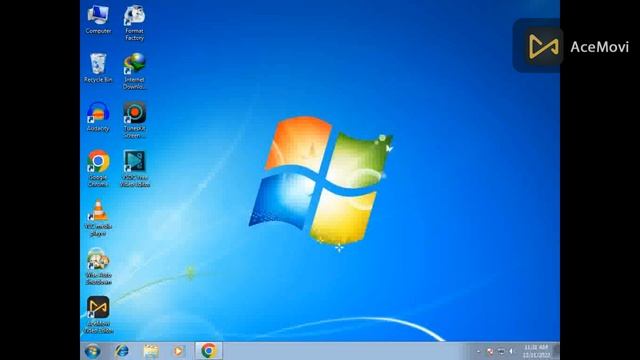Select the Format Factory desktop shortcut

[x=134, y=23]
